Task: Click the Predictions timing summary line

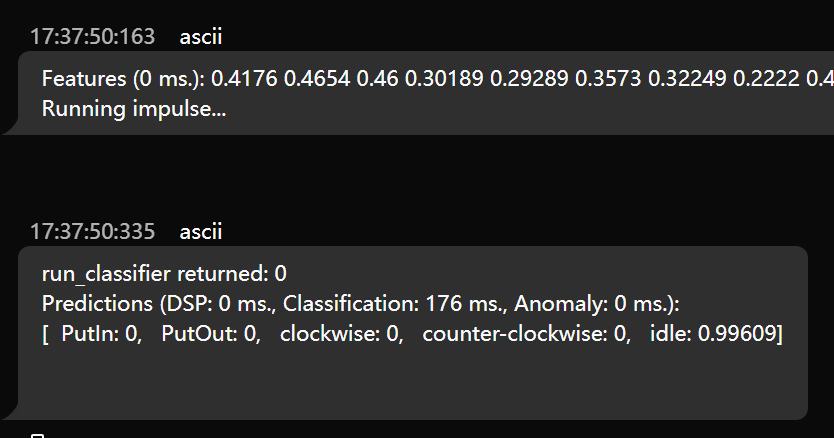Action: click(x=360, y=303)
